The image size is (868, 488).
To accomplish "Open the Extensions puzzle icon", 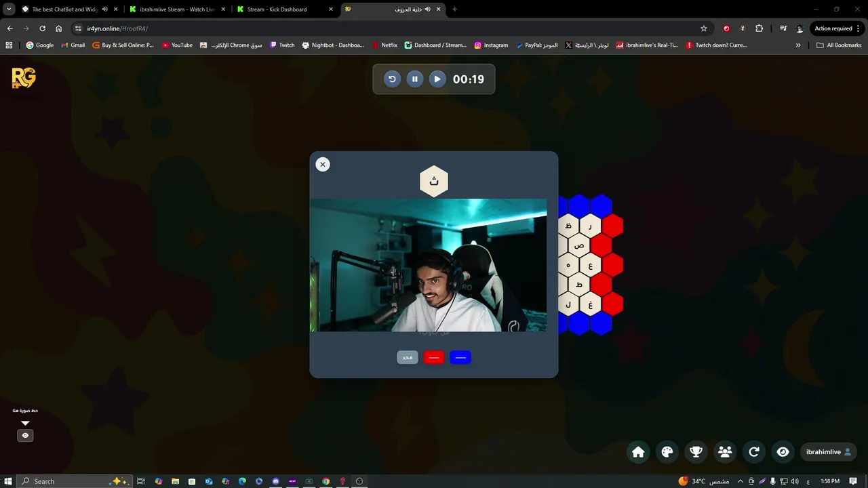I will pyautogui.click(x=759, y=28).
